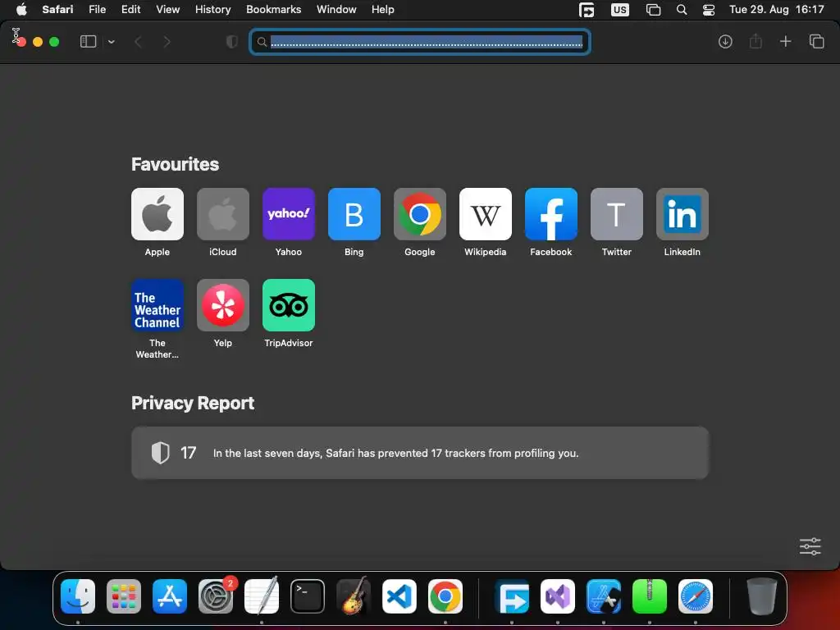Screen dimensions: 840x630
Task: Open Spotlight search in the menu bar
Action: click(x=682, y=10)
